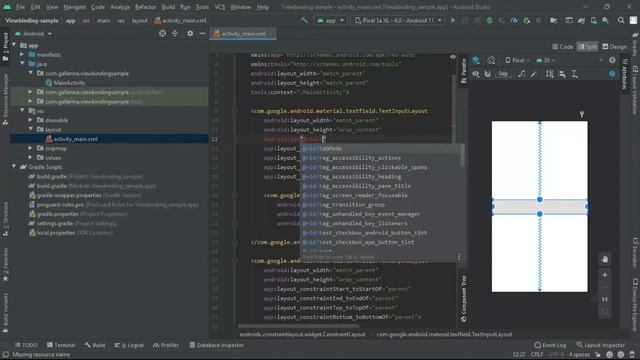The width and height of the screenshot is (640, 360).
Task: Click the Select Design Surface layers icon
Action: [x=476, y=60]
